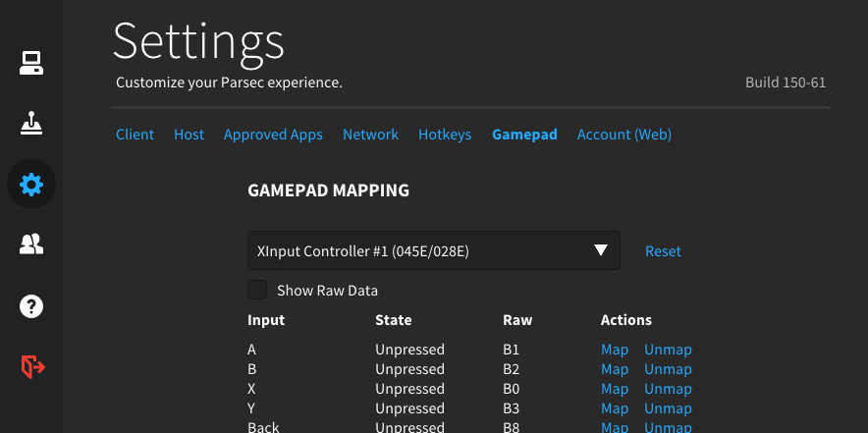Switch to the Host tab
868x433 pixels.
point(189,135)
